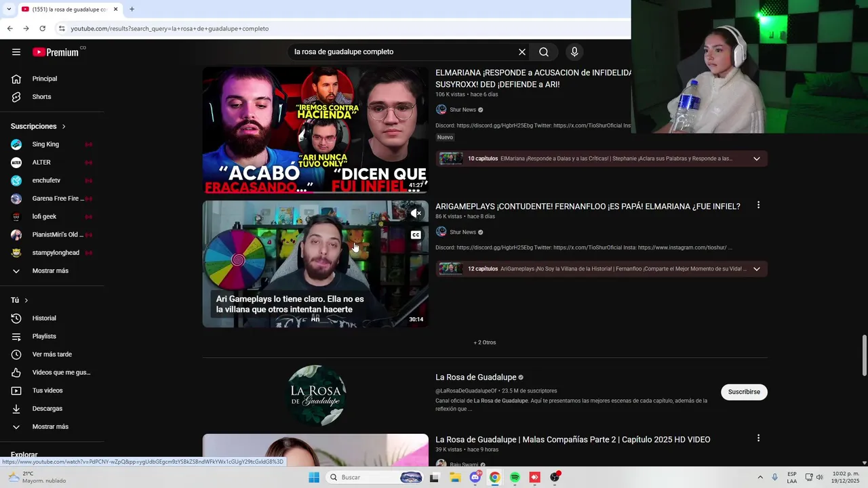Viewport: 868px width, 488px height.
Task: Toggle captions on the video preview
Action: click(x=416, y=235)
